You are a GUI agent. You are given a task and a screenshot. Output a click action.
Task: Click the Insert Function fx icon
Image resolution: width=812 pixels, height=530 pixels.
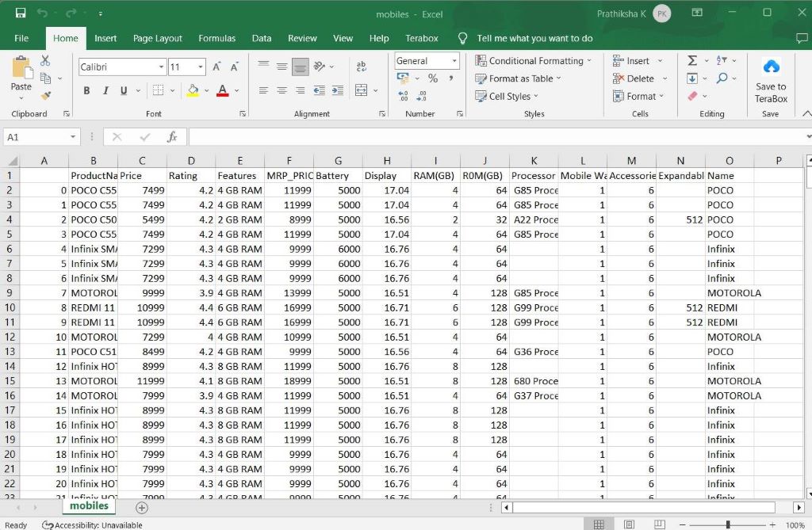point(172,137)
